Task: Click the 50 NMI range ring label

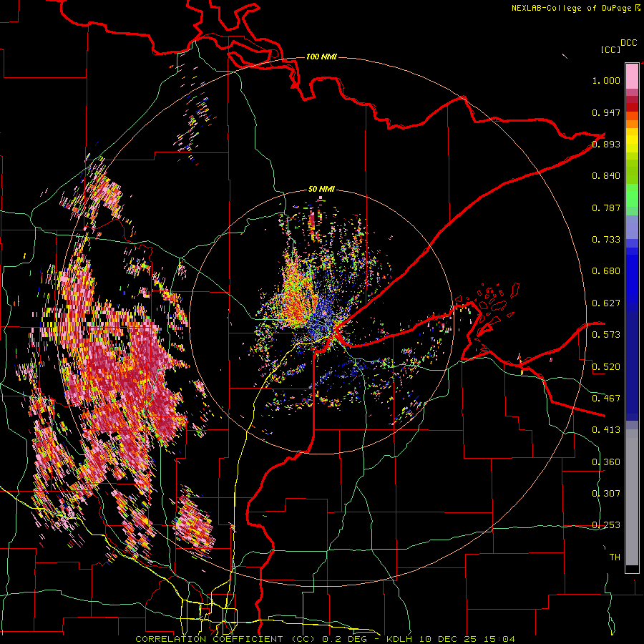Action: click(321, 189)
